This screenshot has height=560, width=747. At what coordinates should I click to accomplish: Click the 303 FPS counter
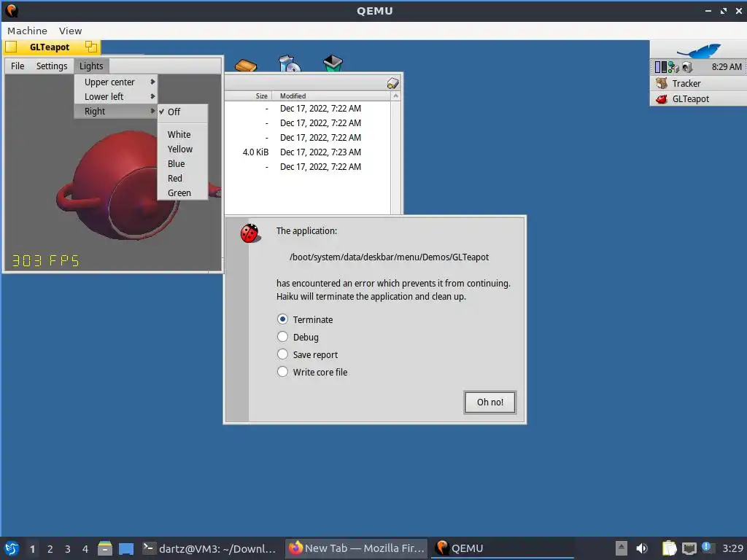pyautogui.click(x=45, y=260)
